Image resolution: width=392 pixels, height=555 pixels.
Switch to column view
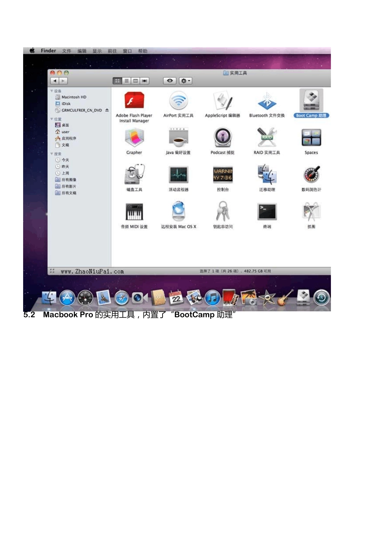tap(135, 81)
